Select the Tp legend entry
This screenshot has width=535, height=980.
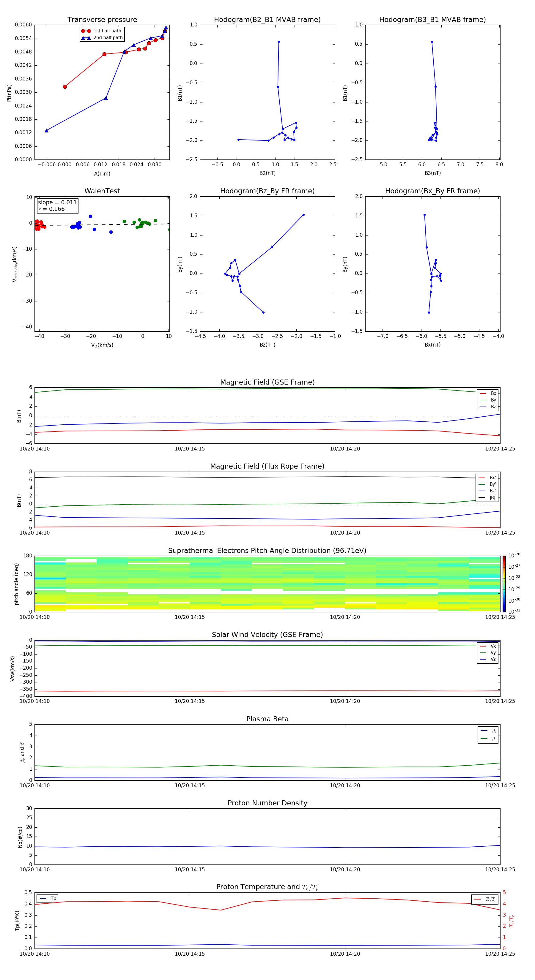[48, 899]
